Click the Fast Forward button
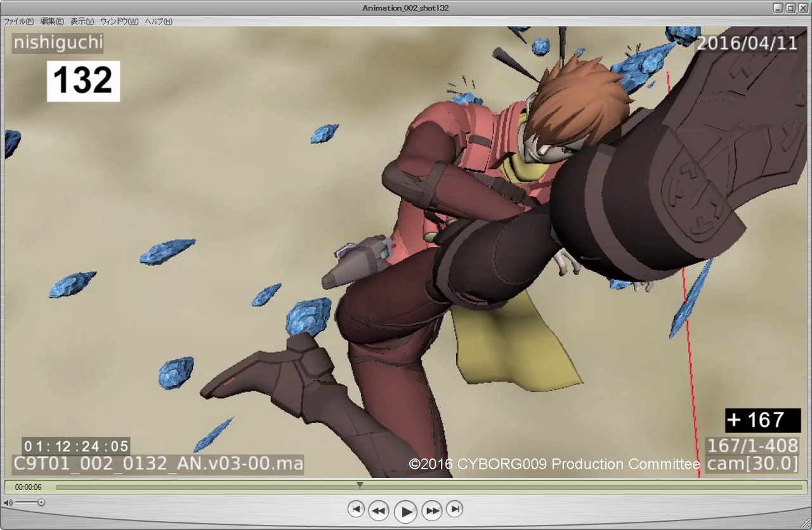812x530 pixels. (x=432, y=510)
